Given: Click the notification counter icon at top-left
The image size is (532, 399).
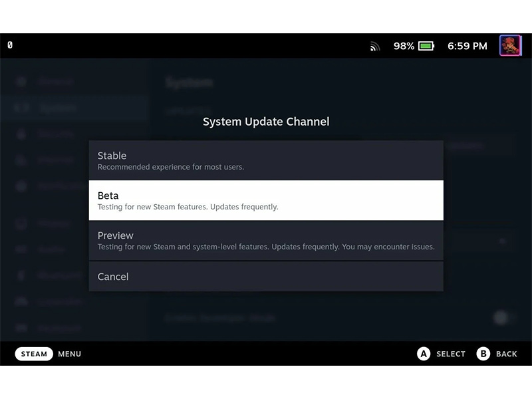Looking at the screenshot, I should [x=10, y=45].
